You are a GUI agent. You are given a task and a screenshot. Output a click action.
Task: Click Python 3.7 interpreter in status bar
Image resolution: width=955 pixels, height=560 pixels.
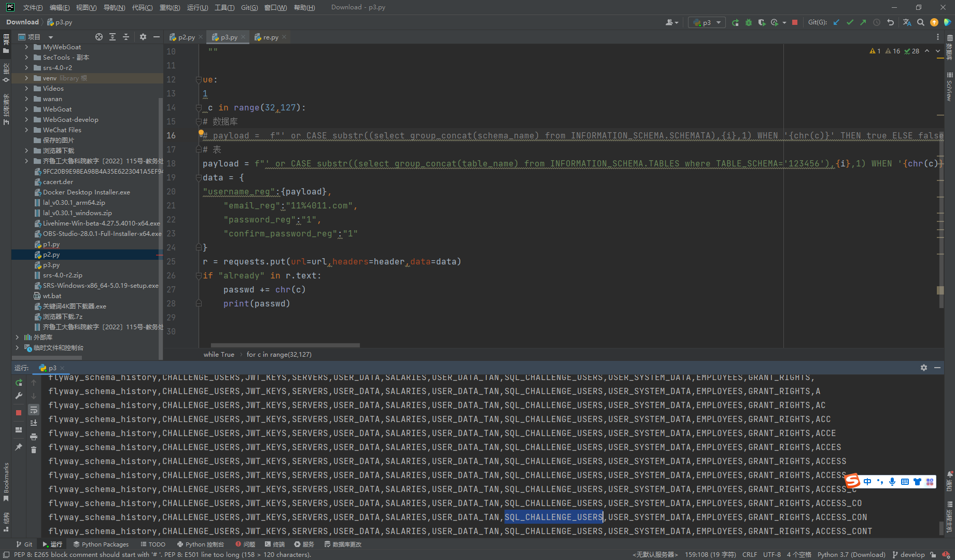[x=851, y=555]
